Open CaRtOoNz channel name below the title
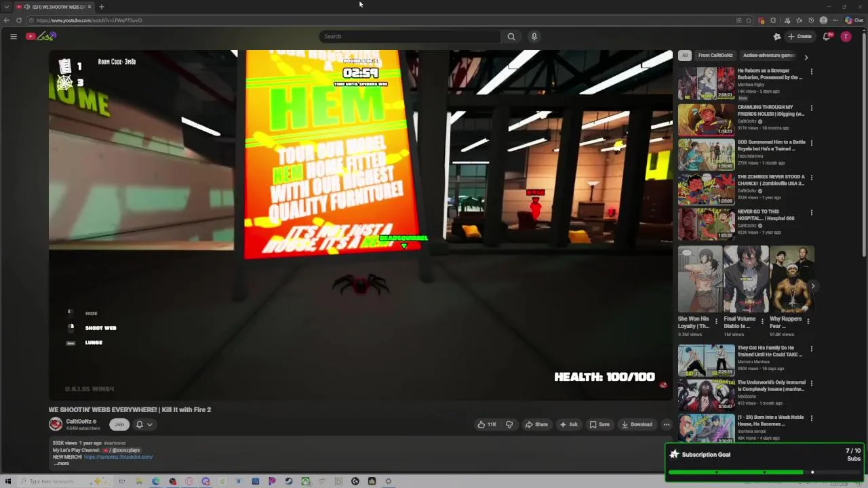868x488 pixels. click(79, 422)
